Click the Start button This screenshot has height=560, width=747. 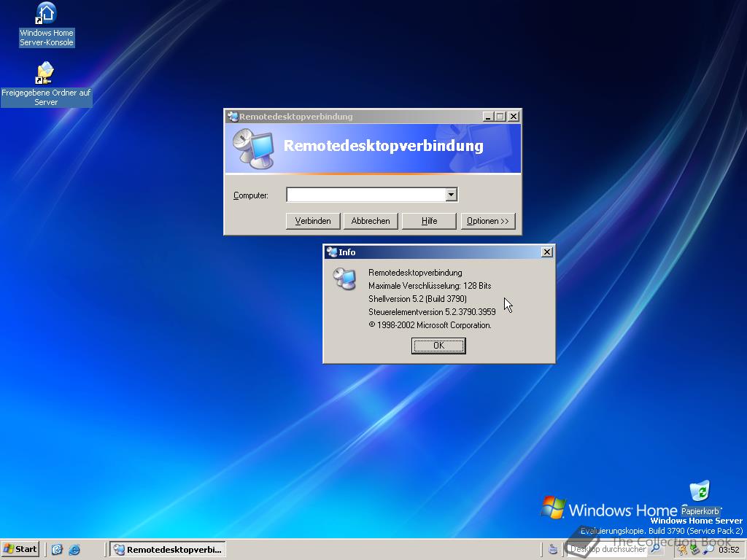point(20,549)
